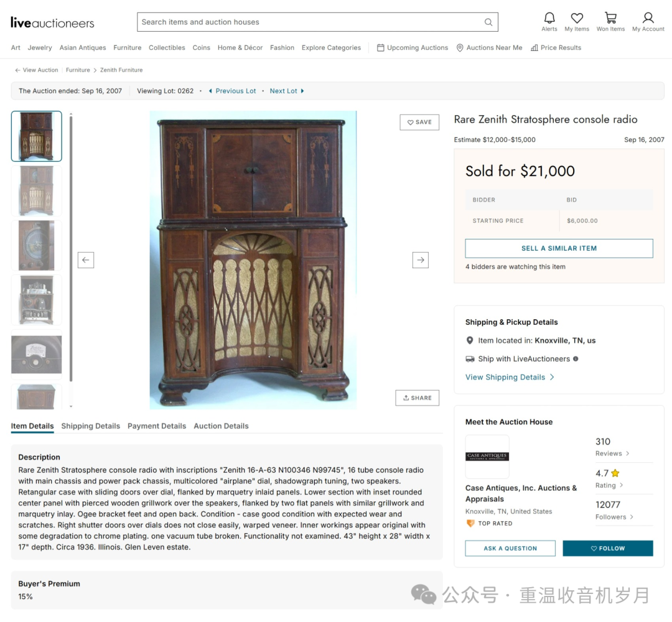
Task: Open the Won Items cart icon
Action: pyautogui.click(x=610, y=18)
